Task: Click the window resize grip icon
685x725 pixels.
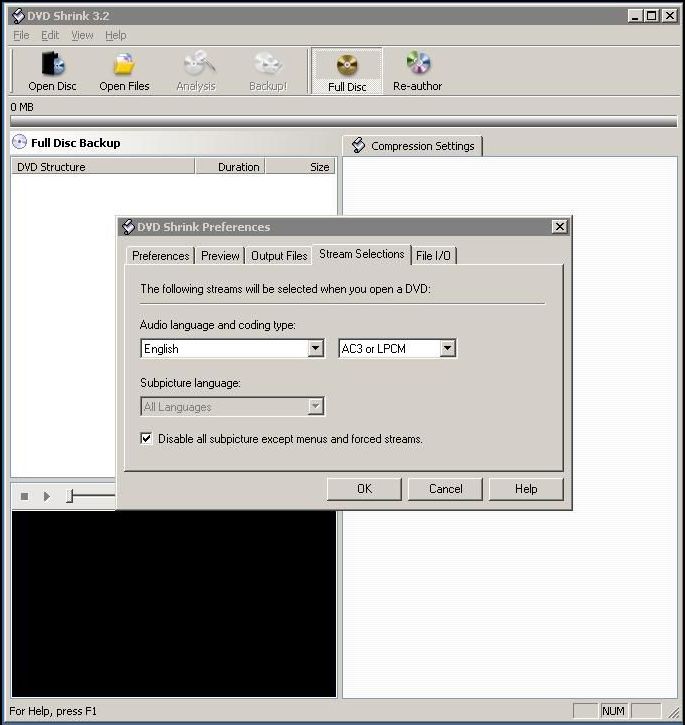Action: pos(673,712)
